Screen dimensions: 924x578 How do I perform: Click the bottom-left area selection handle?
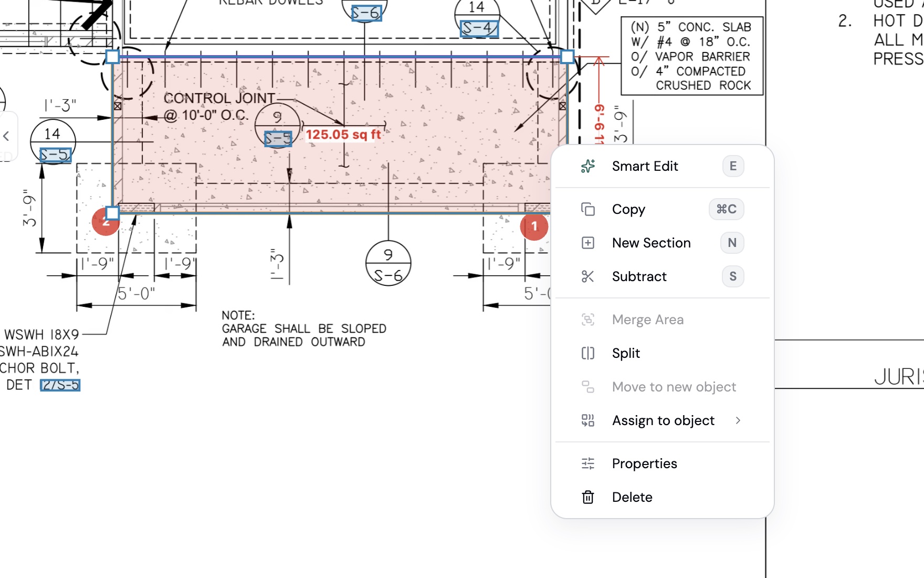coord(112,213)
